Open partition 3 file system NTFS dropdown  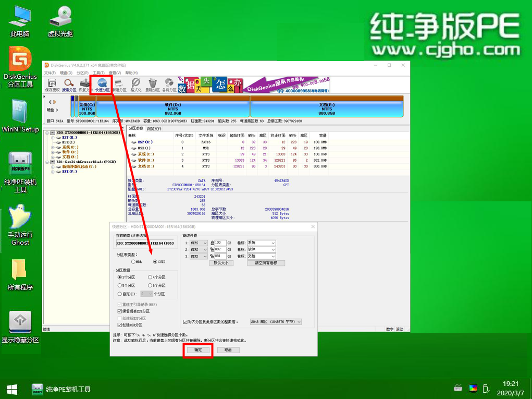(x=199, y=257)
